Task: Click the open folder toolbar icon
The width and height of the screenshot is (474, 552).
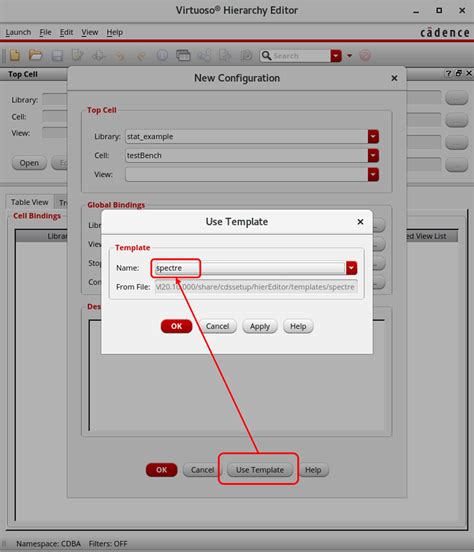Action: point(36,55)
